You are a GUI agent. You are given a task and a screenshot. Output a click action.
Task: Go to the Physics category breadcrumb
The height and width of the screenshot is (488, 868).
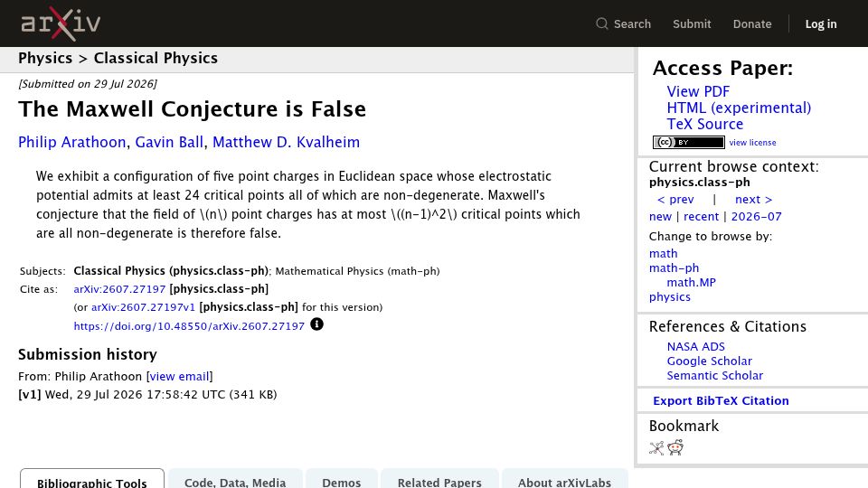(x=45, y=58)
